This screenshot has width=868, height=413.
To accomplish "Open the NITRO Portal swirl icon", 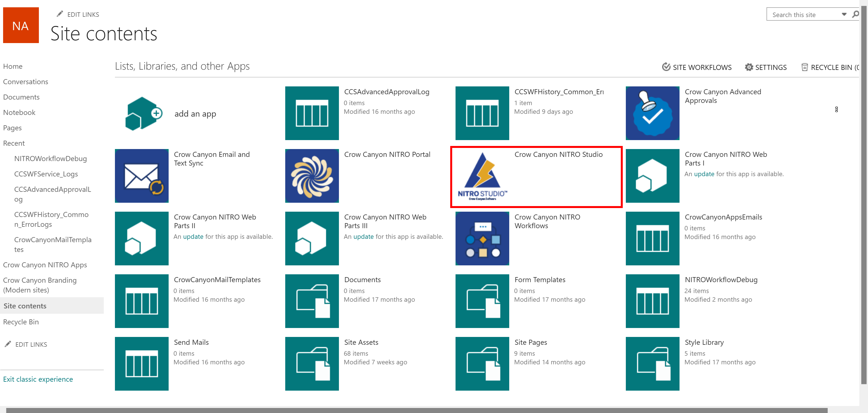I will coord(312,176).
